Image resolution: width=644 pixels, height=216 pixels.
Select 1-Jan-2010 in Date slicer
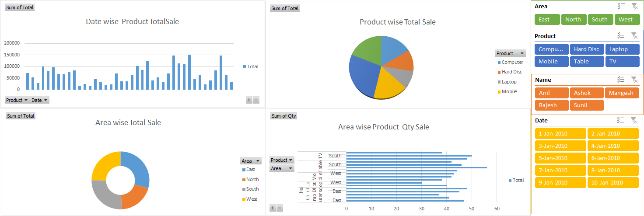[560, 133]
